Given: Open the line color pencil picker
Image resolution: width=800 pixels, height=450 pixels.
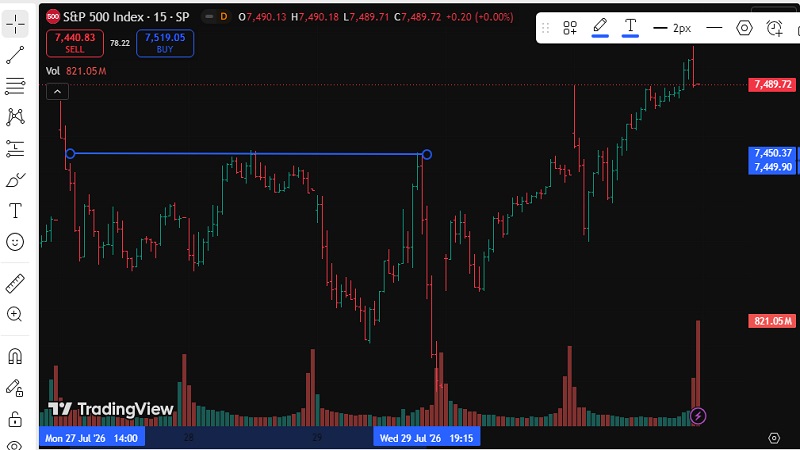Looking at the screenshot, I should click(600, 27).
